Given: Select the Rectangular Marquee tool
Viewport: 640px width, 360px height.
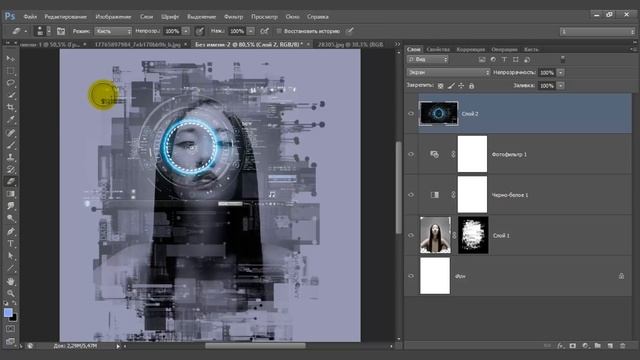Looking at the screenshot, I should pyautogui.click(x=11, y=71).
